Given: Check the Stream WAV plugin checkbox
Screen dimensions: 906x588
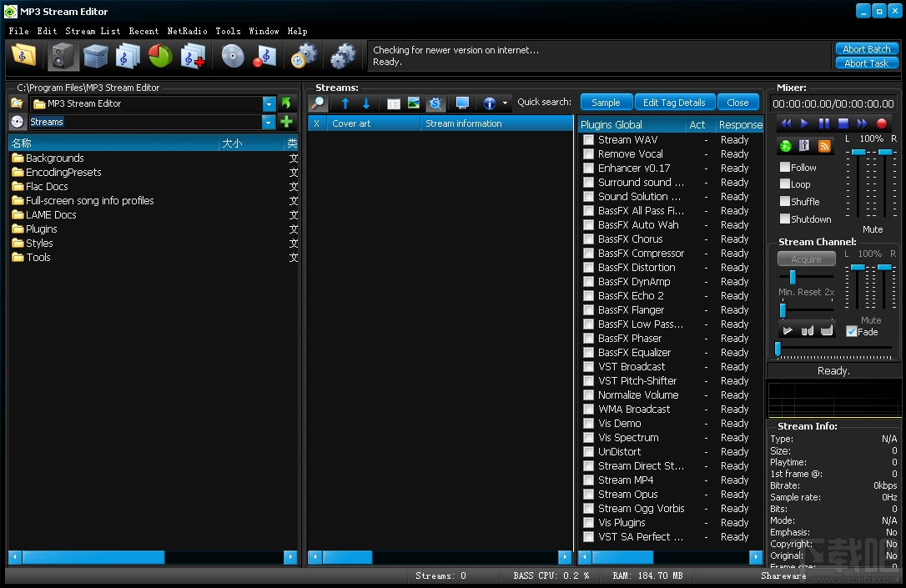Looking at the screenshot, I should coord(588,140).
